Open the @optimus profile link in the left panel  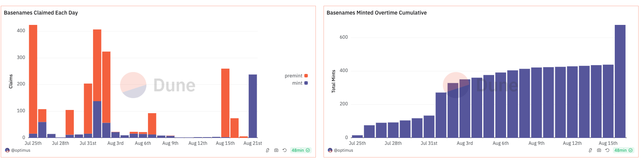pyautogui.click(x=21, y=150)
